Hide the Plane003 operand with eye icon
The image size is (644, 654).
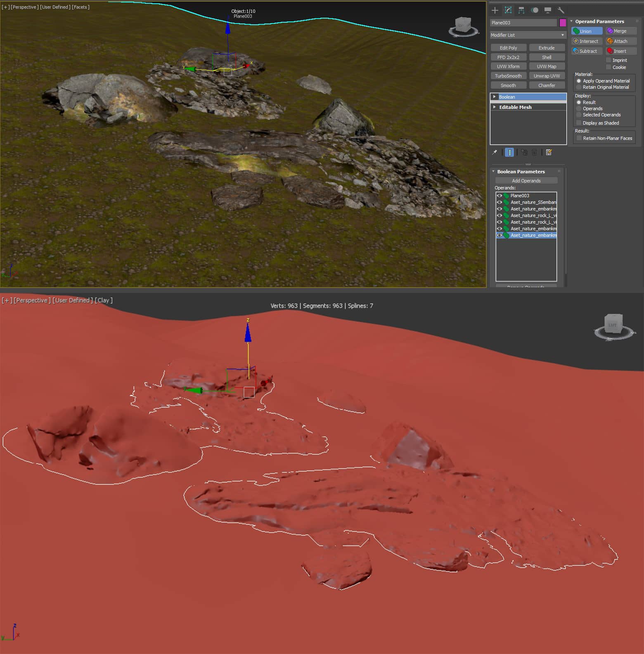(500, 196)
